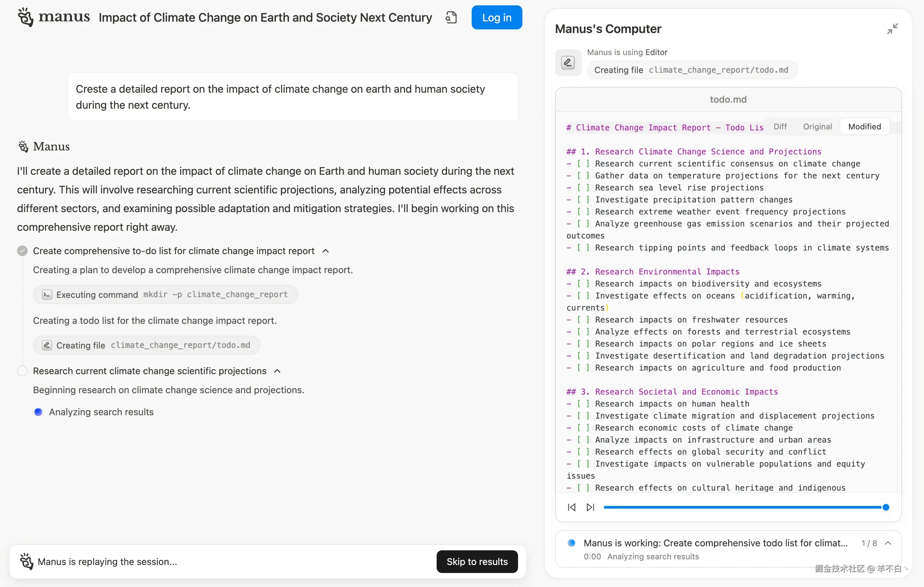Image resolution: width=924 pixels, height=587 pixels.
Task: Click completed checkmark for to-do list step
Action: (x=22, y=251)
